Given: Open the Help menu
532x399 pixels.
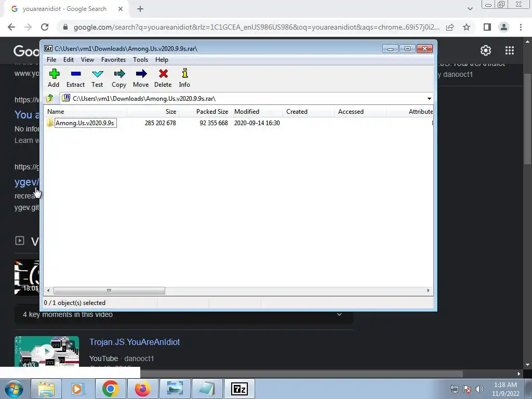Looking at the screenshot, I should click(x=162, y=60).
